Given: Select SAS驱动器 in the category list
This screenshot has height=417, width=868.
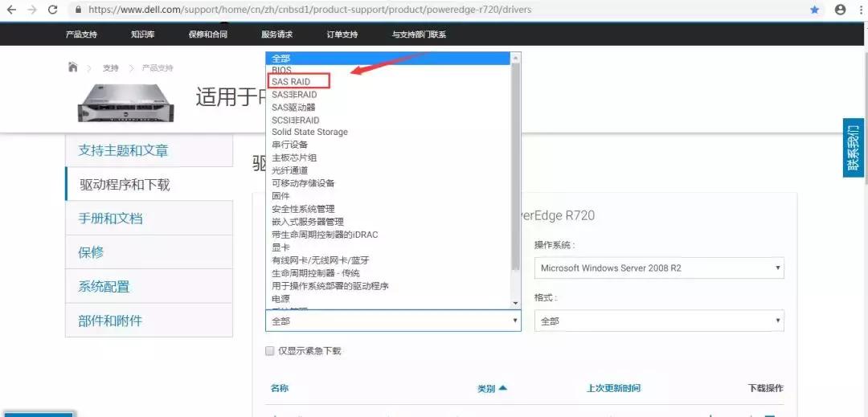Looking at the screenshot, I should [x=387, y=108].
